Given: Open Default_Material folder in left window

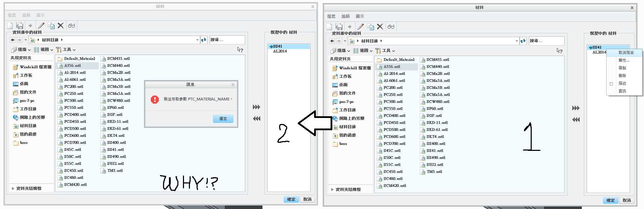Looking at the screenshot, I should click(x=76, y=58).
